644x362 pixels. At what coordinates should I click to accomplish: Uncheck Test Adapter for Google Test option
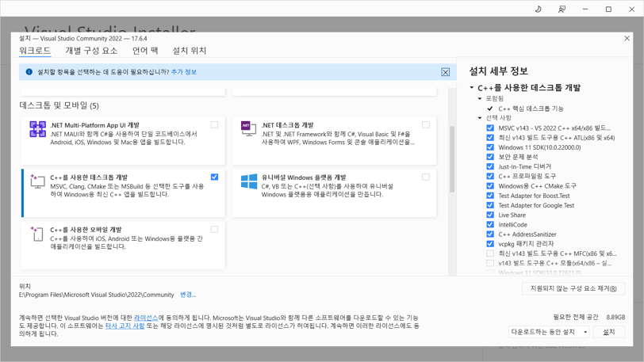click(x=490, y=205)
